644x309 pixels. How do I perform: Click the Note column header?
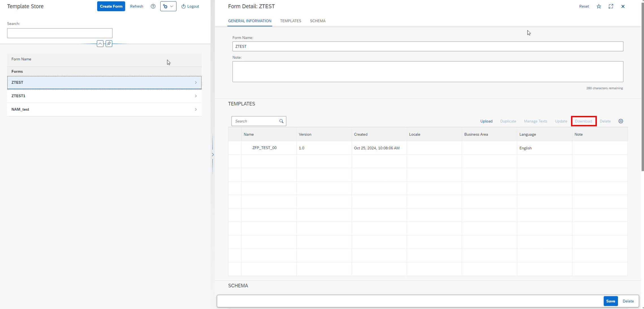click(x=600, y=134)
